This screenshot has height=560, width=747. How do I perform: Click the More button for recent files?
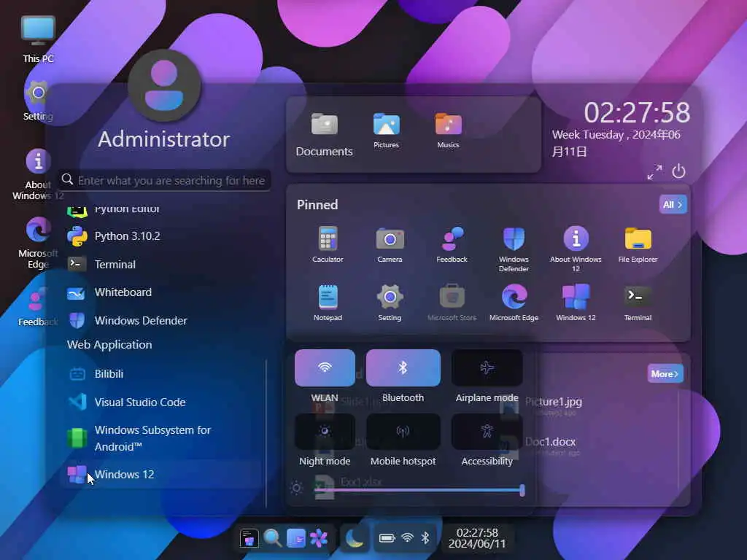665,374
